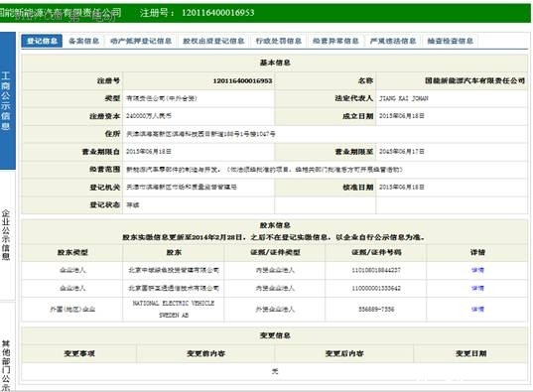Click the 无 entry in the change table
The image size is (533, 392).
[275, 371]
